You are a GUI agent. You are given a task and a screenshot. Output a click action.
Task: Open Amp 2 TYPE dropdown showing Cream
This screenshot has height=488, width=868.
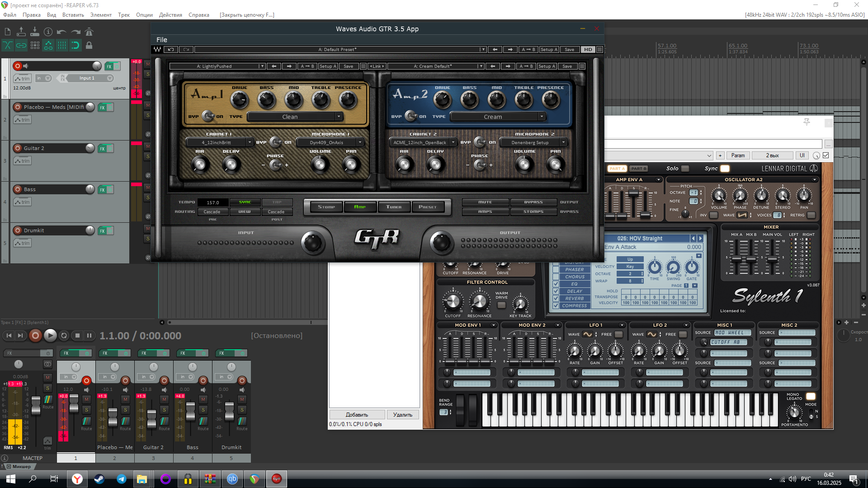pyautogui.click(x=498, y=117)
